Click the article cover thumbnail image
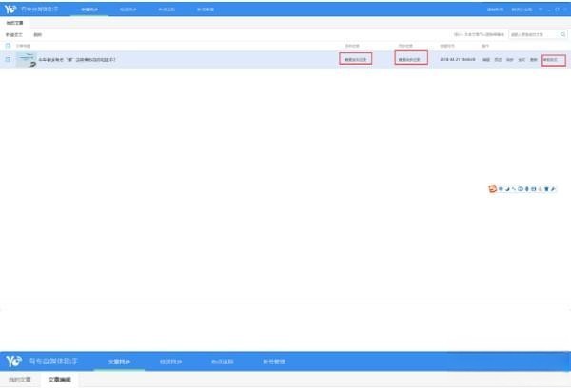571x392 pixels. 26,59
